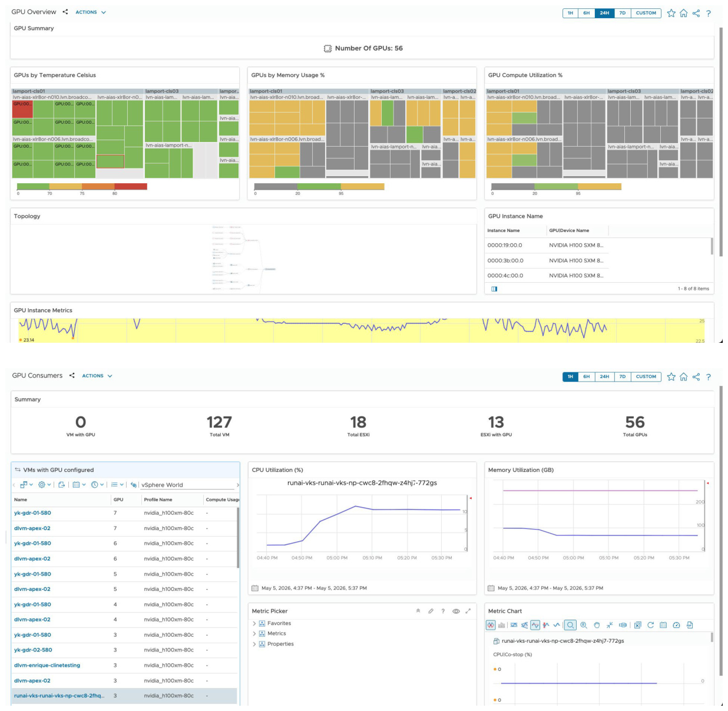728x711 pixels.
Task: Toggle the trend line view button in Metric Chart
Action: point(535,625)
